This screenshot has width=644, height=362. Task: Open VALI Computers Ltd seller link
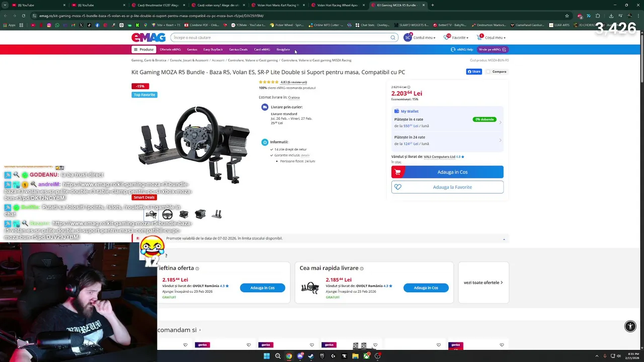(439, 157)
